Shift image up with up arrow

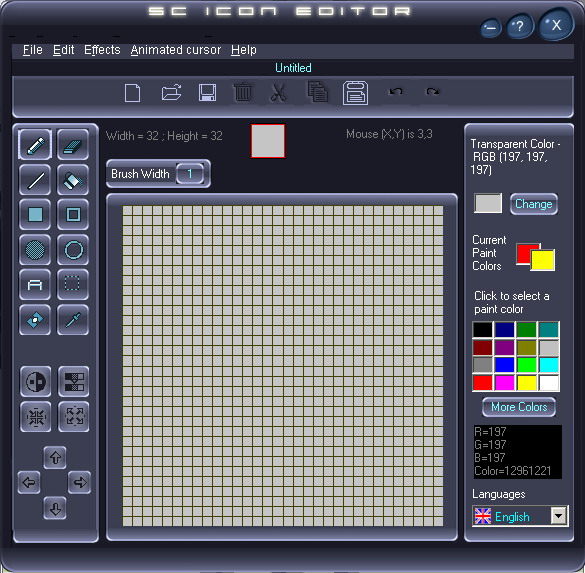(55, 457)
